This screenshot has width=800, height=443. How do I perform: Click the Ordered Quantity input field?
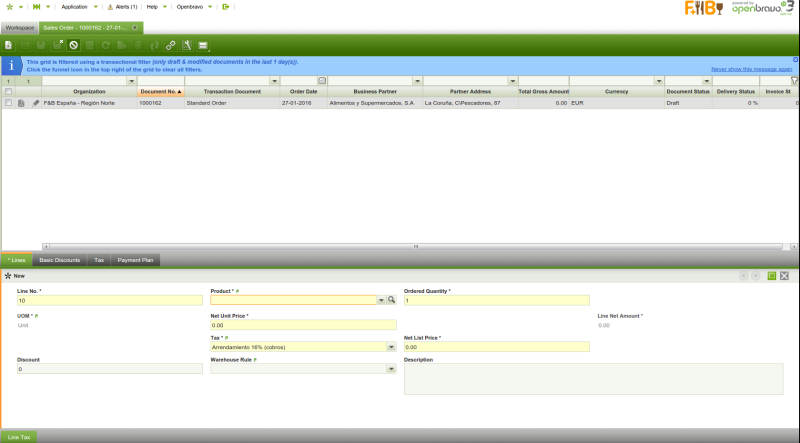pos(496,300)
